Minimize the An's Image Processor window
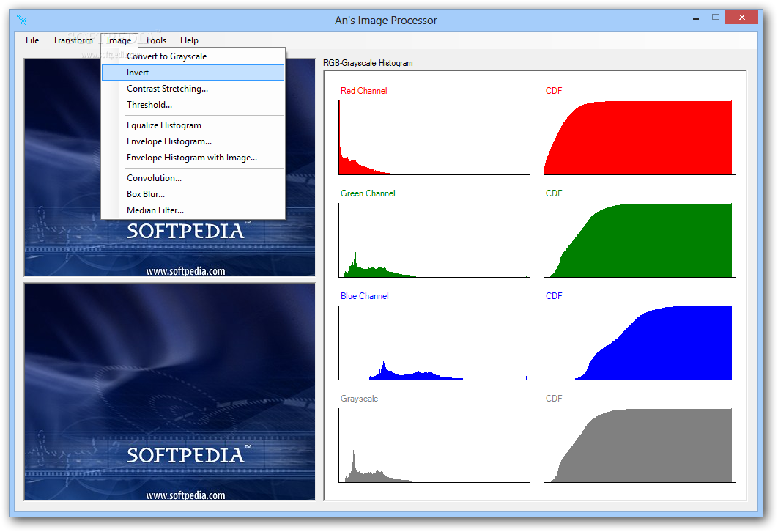The height and width of the screenshot is (532, 778). (x=696, y=18)
